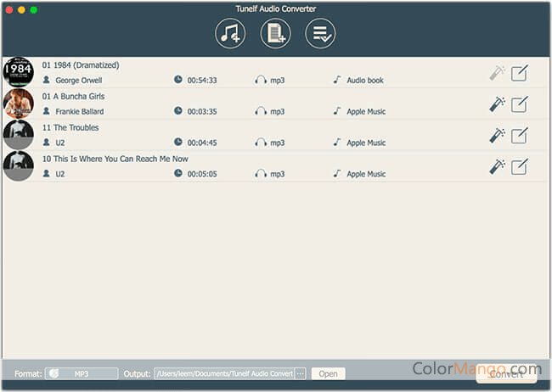The image size is (552, 392).
Task: Click the add document files icon
Action: [276, 34]
